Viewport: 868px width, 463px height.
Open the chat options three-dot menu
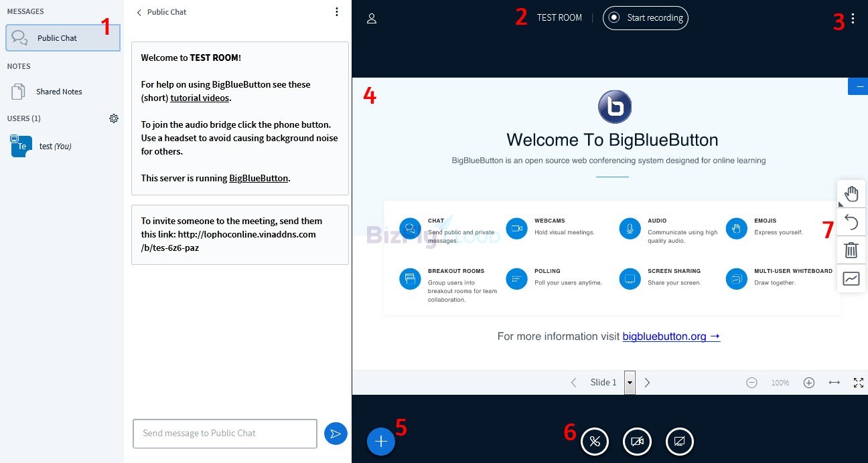click(337, 12)
